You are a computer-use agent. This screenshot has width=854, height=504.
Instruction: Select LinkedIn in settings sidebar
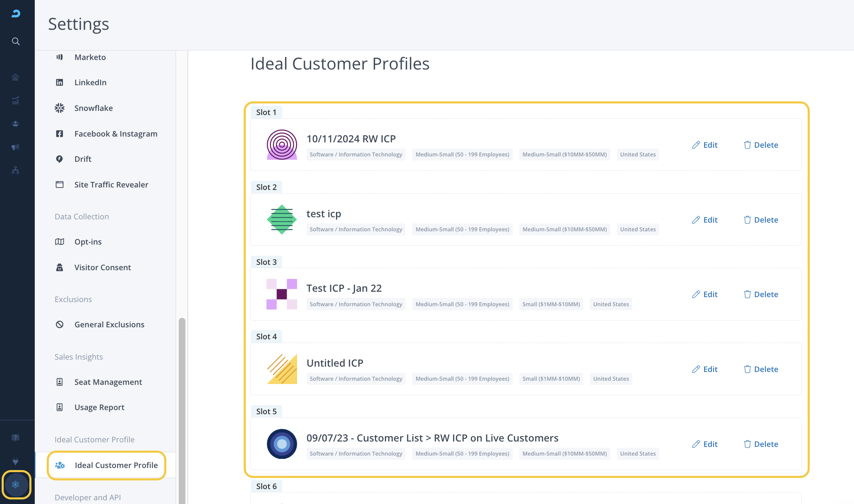(x=90, y=82)
